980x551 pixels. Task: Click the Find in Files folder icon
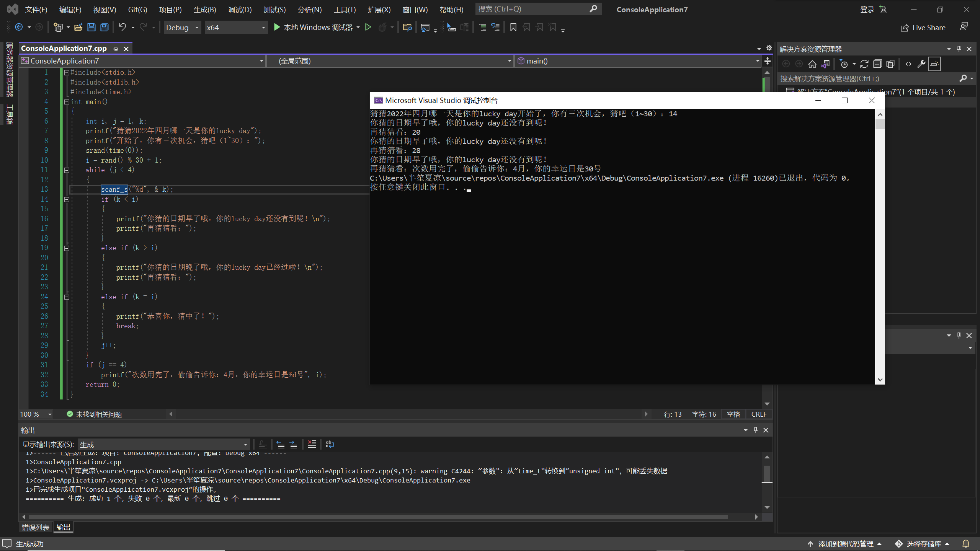coord(407,27)
